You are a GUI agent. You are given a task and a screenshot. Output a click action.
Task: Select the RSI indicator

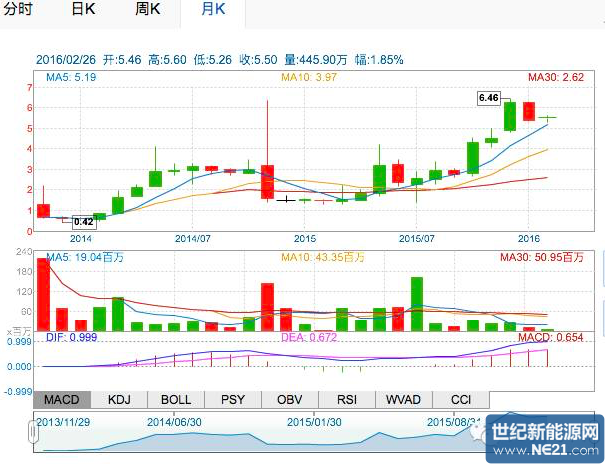[346, 399]
